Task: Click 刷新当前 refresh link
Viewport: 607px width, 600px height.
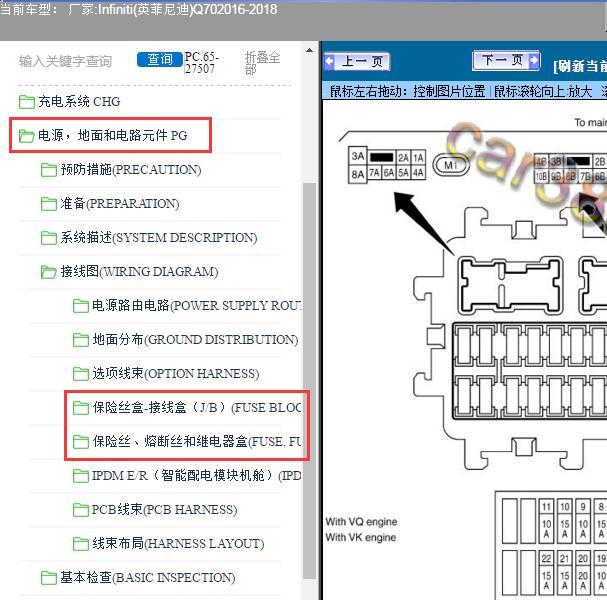Action: (580, 66)
